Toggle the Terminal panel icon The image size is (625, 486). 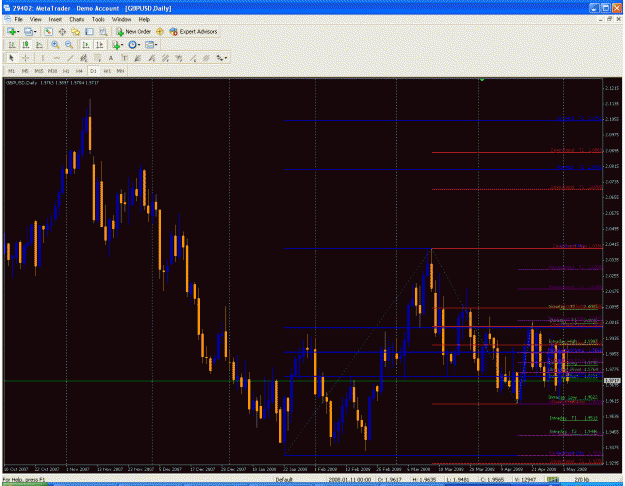tap(89, 31)
